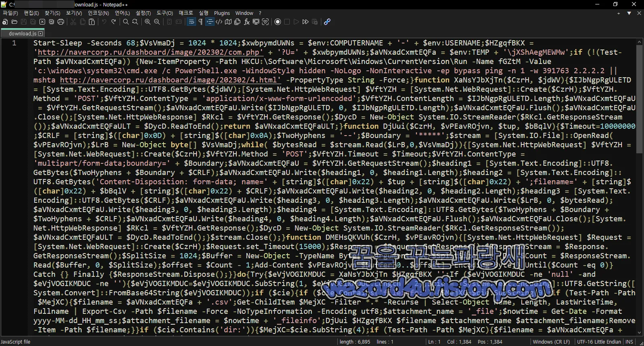This screenshot has width=644, height=346.
Task: Open the tab list dropdown triangle
Action: click(629, 13)
